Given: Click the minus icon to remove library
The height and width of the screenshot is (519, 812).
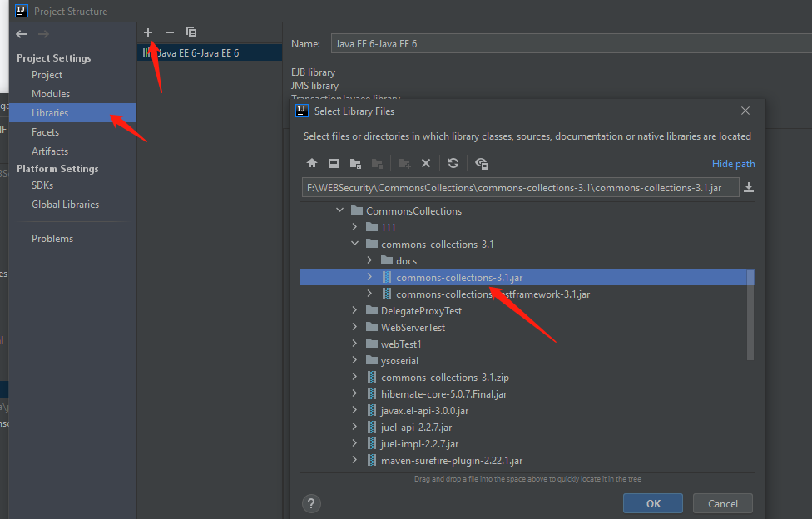Looking at the screenshot, I should click(170, 32).
